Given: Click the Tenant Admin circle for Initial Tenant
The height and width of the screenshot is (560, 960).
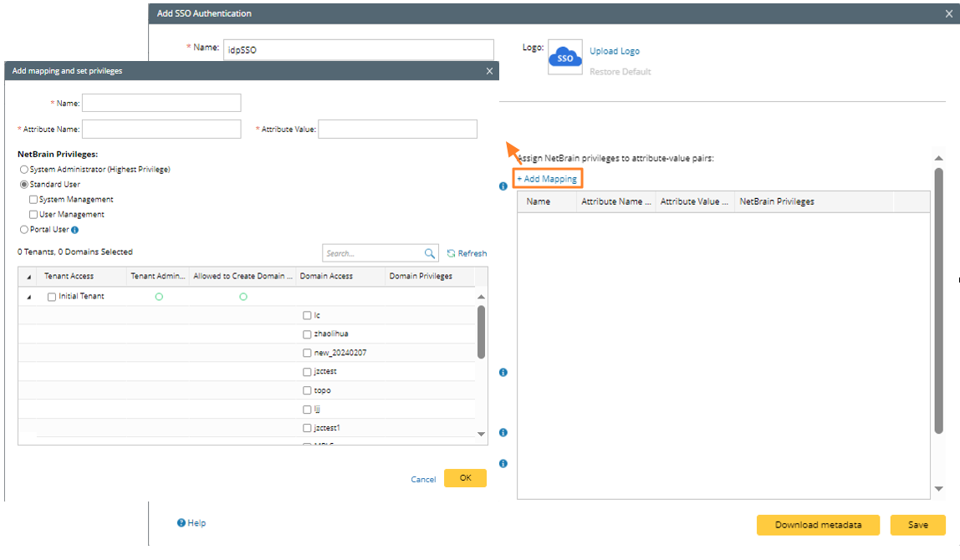Looking at the screenshot, I should [x=159, y=297].
